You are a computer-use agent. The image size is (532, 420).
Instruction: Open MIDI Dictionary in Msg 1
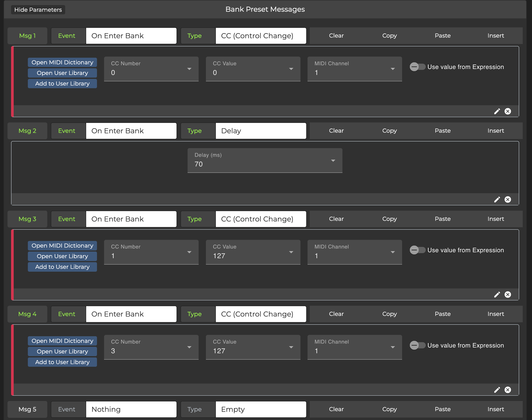pos(63,63)
